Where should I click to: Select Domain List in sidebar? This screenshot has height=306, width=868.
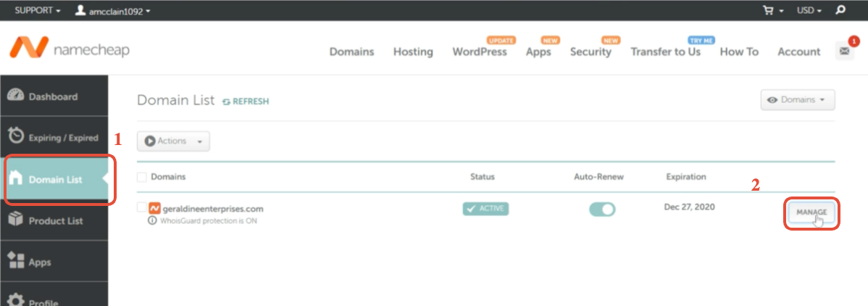55,180
